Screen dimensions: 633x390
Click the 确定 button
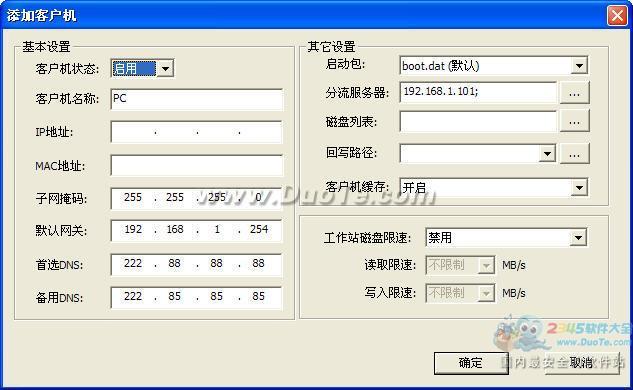click(x=471, y=363)
